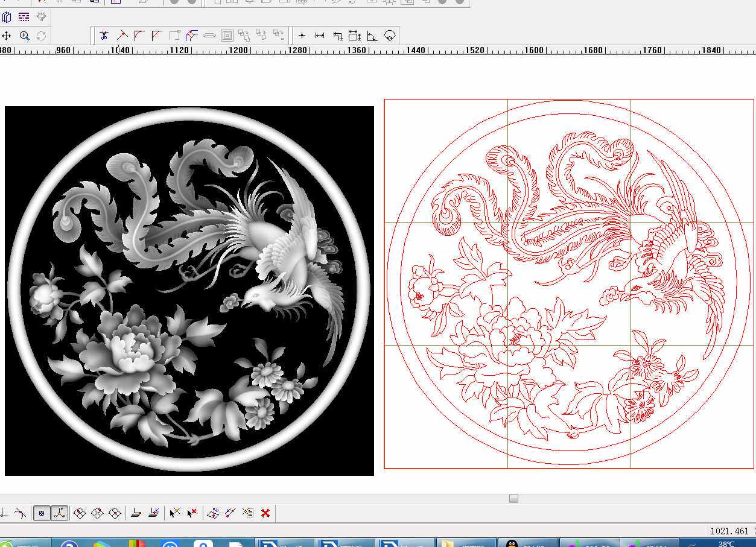
Task: Select the cursor with red X tool
Action: click(192, 513)
